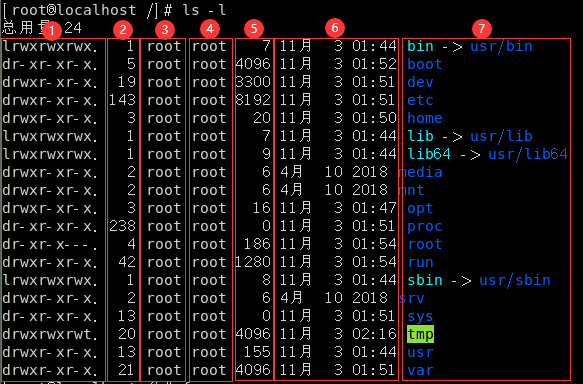Click the "etc" directory name

421,100
